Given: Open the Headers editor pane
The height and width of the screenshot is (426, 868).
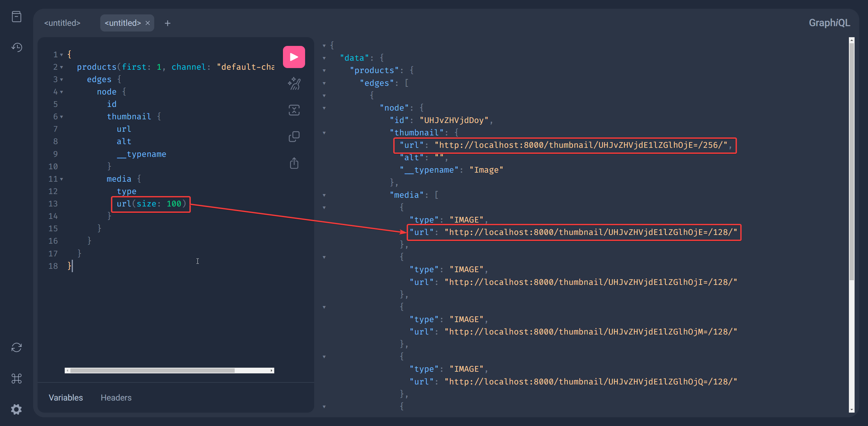Looking at the screenshot, I should click(116, 398).
